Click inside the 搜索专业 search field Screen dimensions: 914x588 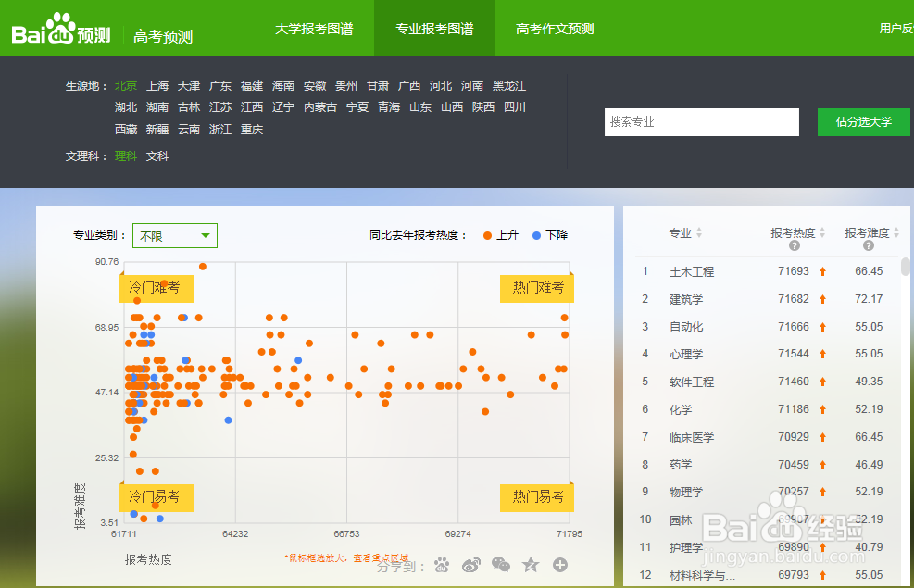tap(701, 121)
